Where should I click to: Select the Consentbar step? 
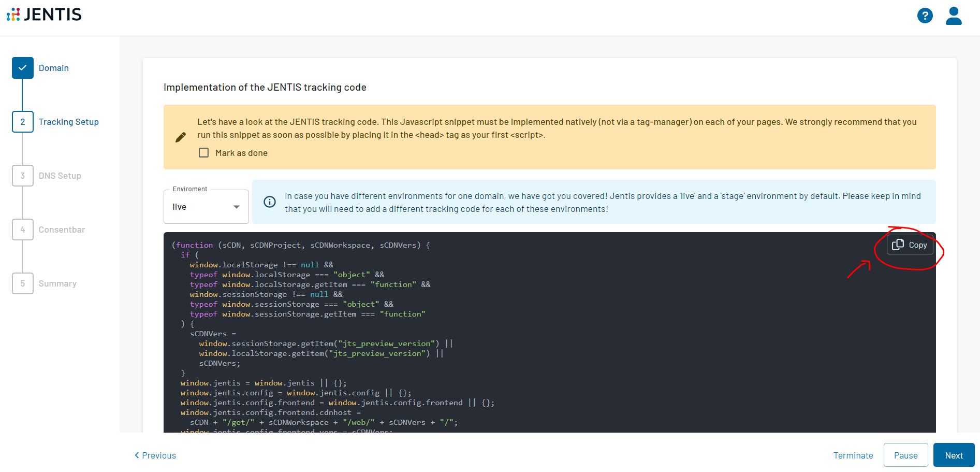point(62,230)
